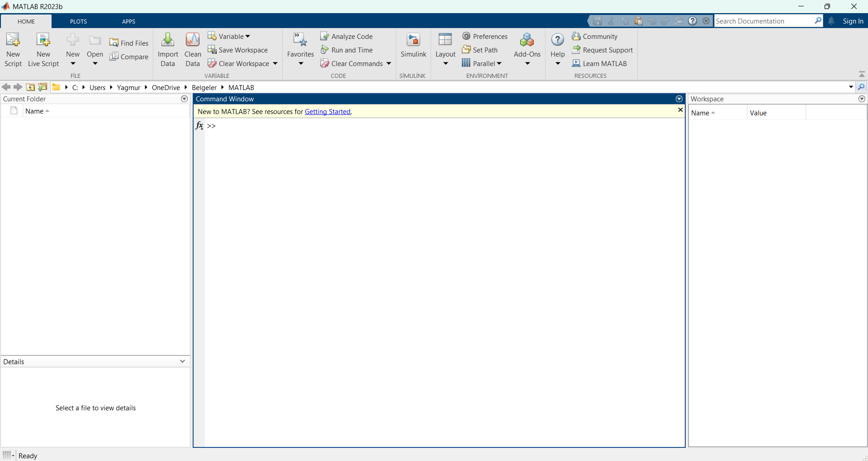Screen dimensions: 868x461
Task: Switch to the PLOTS tab
Action: 78,21
